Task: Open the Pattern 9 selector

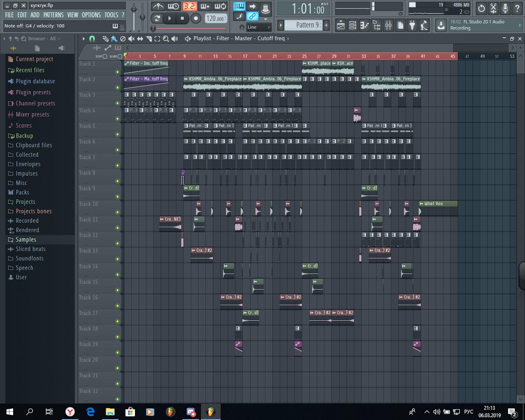Action: (307, 25)
